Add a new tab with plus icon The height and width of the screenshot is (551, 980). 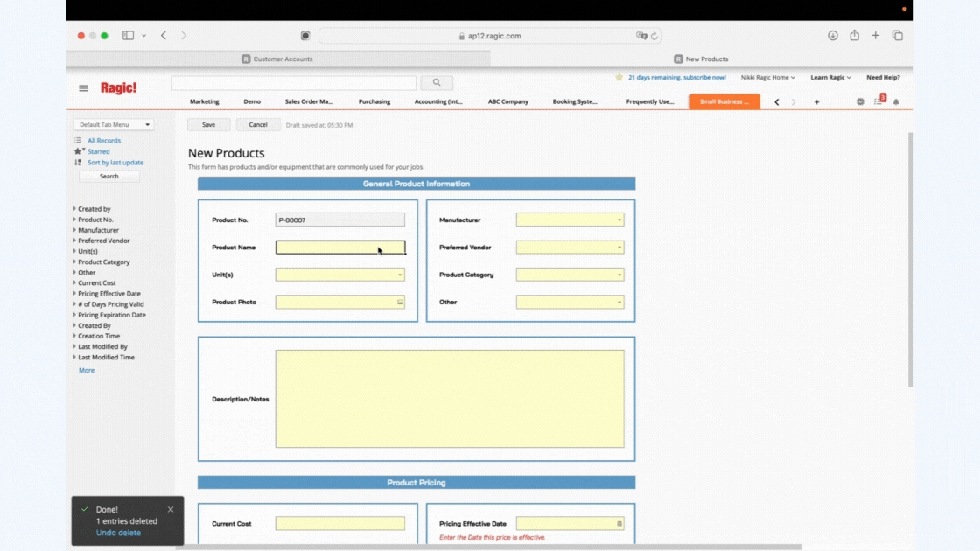tap(816, 101)
